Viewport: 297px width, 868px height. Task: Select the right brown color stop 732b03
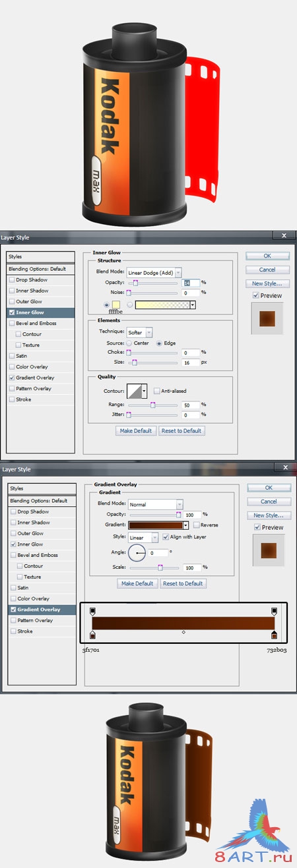tap(274, 634)
